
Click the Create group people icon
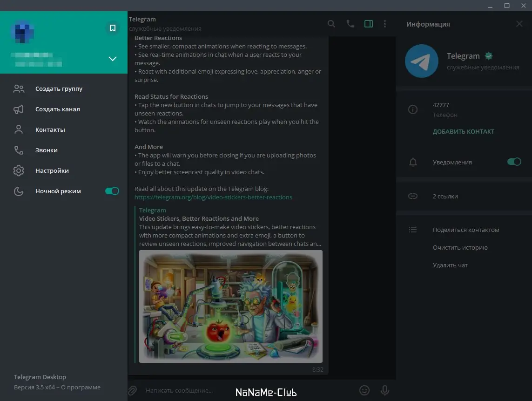point(19,88)
